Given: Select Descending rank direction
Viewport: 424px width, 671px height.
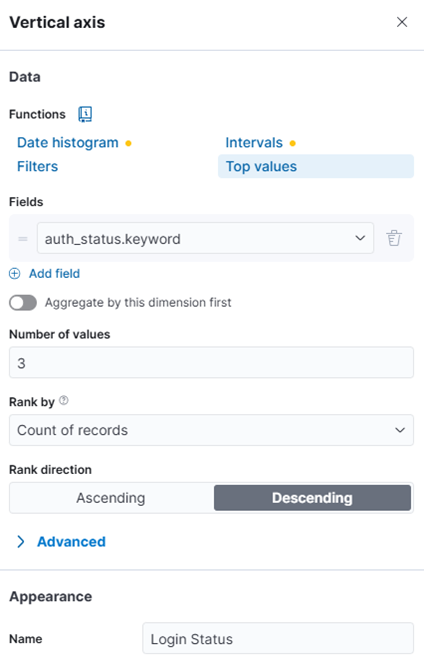Looking at the screenshot, I should tap(312, 498).
